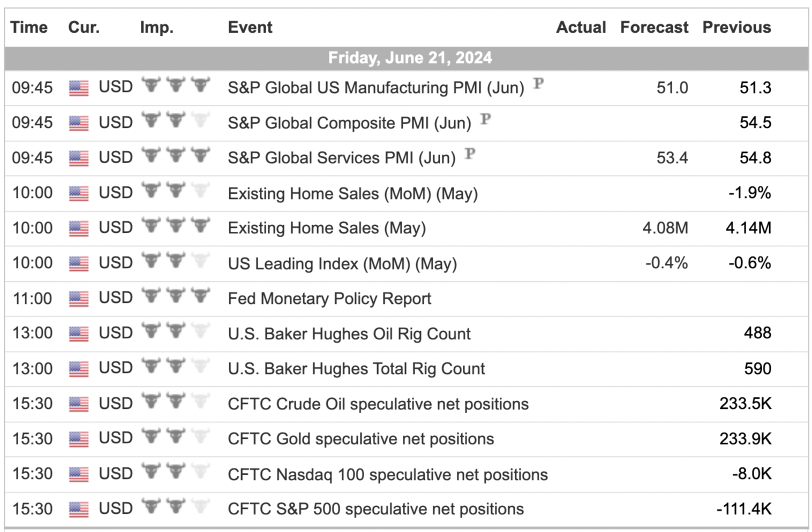Click the preliminary P icon beside Manufacturing PMI
The image size is (812, 532).
click(x=538, y=83)
